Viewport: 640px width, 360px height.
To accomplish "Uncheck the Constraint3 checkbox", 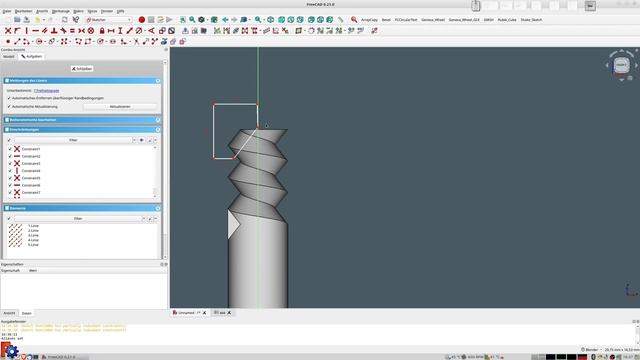I will pos(10,163).
